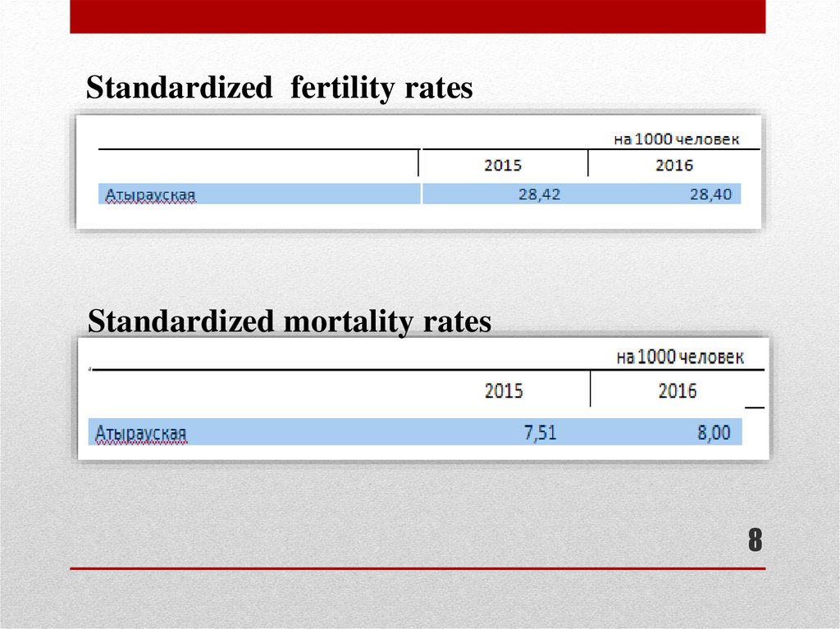This screenshot has height=629, width=840.
Task: Click the Атырауская label in fertility table
Action: point(150,195)
